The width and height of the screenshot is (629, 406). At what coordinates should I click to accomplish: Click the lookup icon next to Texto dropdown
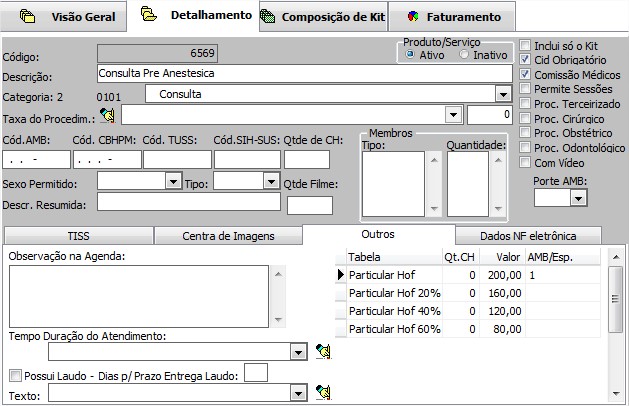click(322, 392)
